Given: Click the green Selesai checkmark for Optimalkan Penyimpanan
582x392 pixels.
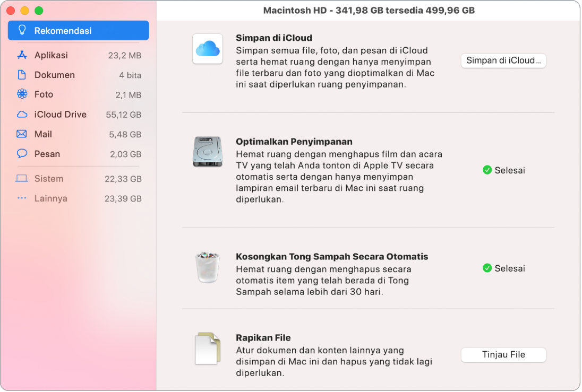Looking at the screenshot, I should point(487,170).
